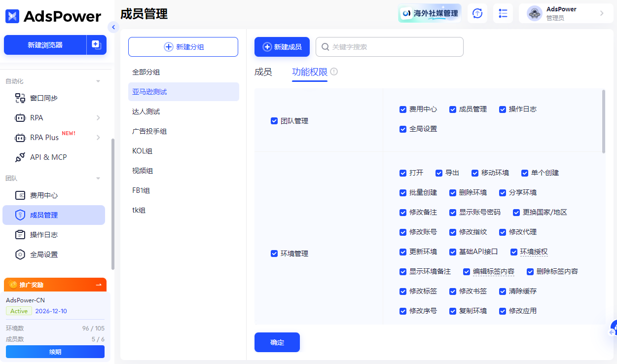This screenshot has width=617, height=364.
Task: Click the update/sync icon in the top bar
Action: (x=477, y=13)
